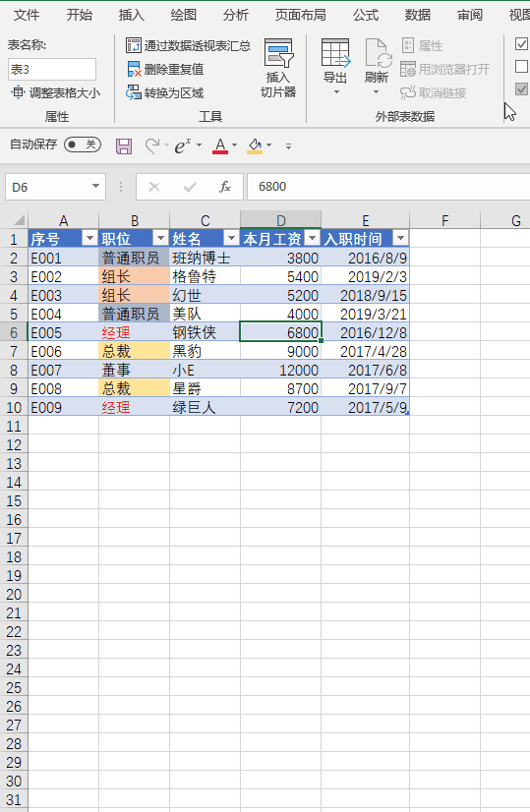Expand the Name Box dropdown arrow
530x812 pixels.
tap(95, 186)
